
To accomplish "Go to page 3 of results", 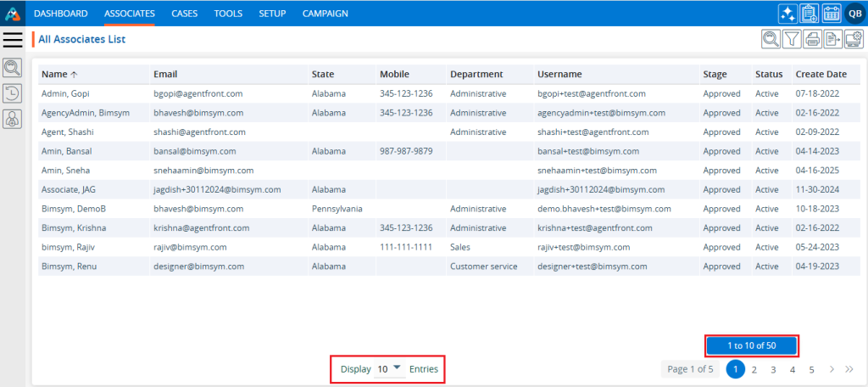I will point(773,369).
